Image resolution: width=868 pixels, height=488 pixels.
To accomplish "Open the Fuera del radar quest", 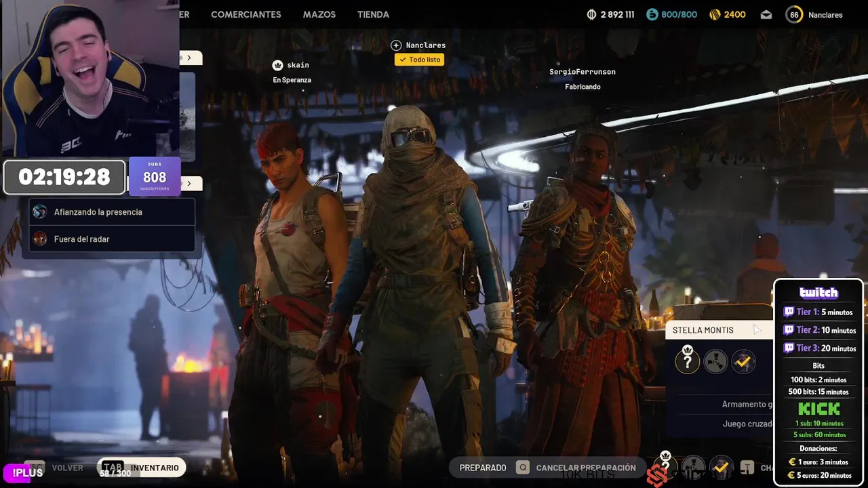I will click(112, 239).
